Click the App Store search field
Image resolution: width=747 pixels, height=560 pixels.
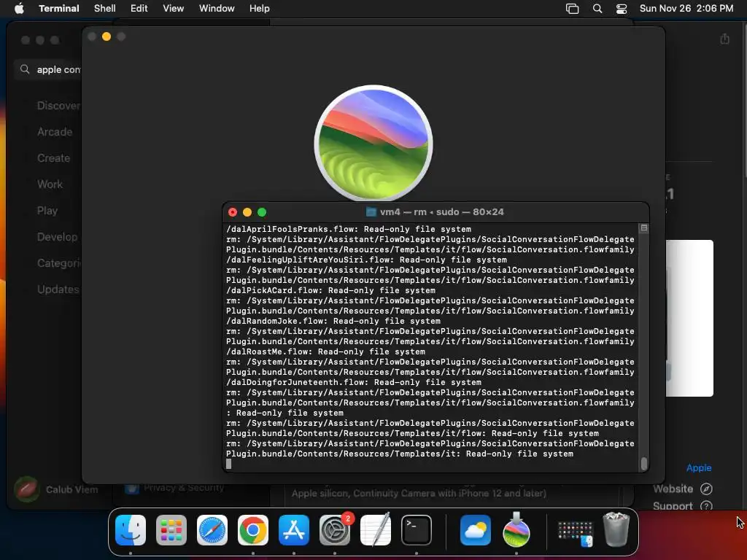tap(49, 69)
